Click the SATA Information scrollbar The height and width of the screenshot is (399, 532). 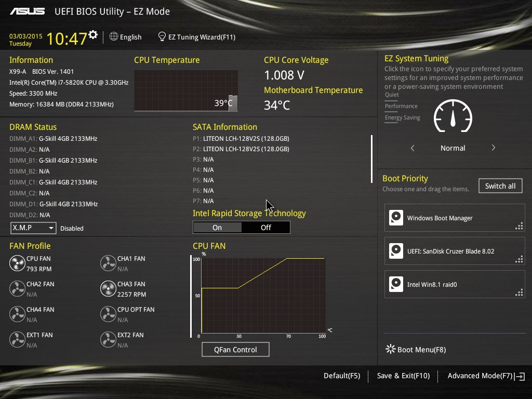tap(371, 159)
